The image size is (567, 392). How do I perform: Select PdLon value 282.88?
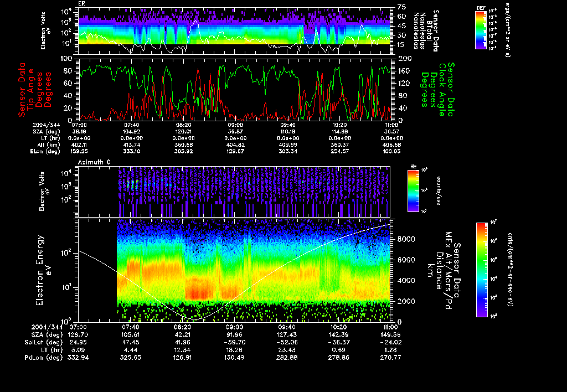287,358
